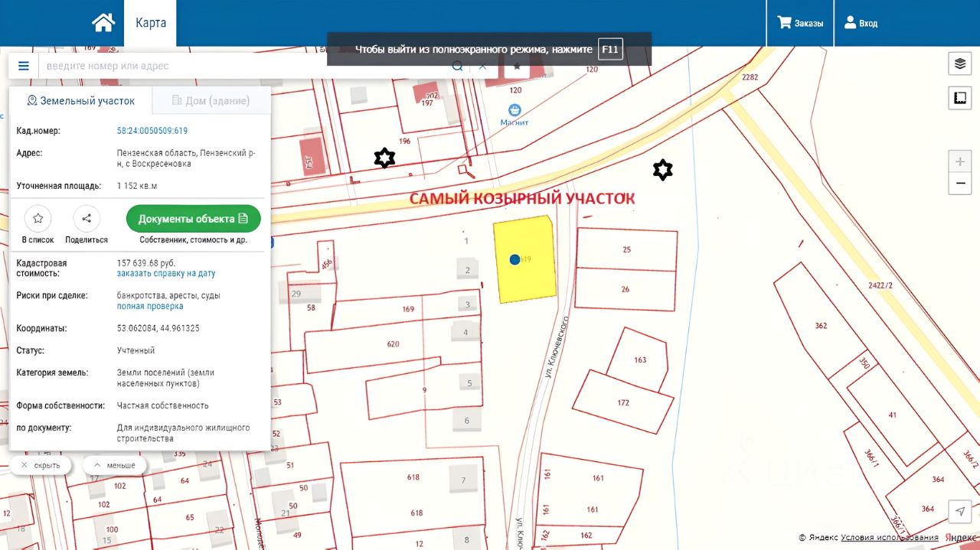
Task: Click the blue parcel marker dot
Action: point(515,259)
